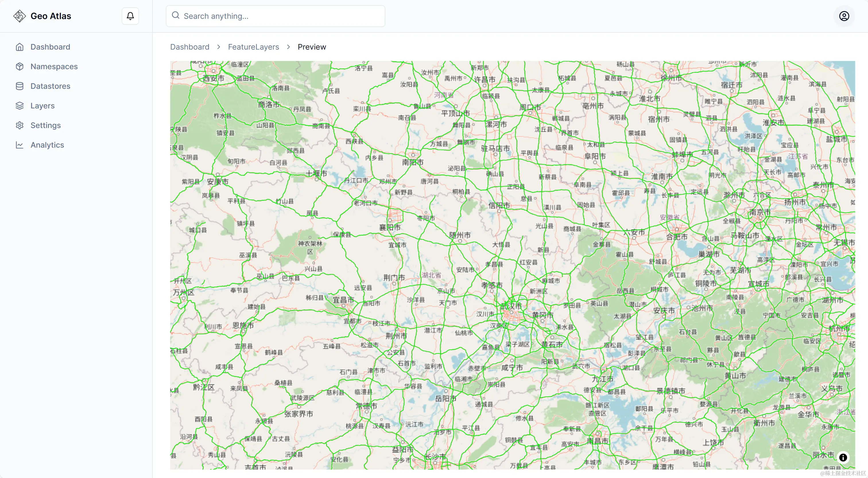Open Analytics from the sidebar menu
The width and height of the screenshot is (868, 478).
pos(47,145)
